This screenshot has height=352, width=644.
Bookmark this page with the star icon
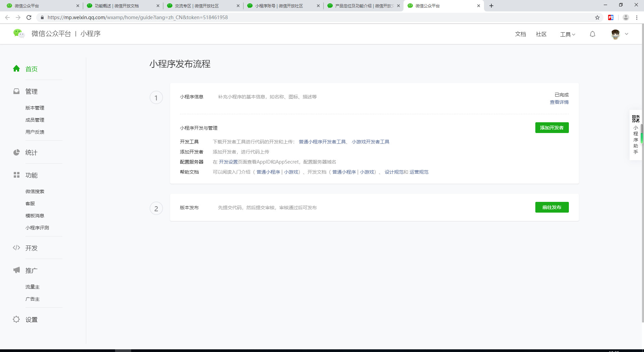coord(597,17)
